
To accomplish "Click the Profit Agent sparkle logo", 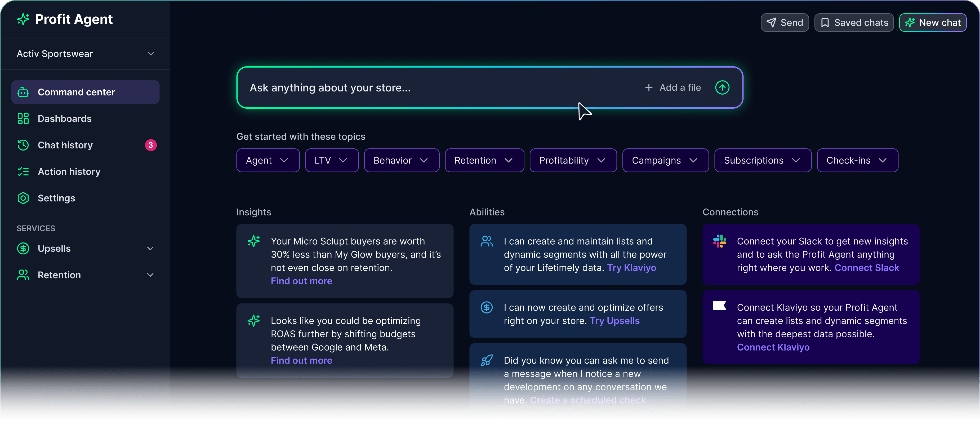I will (23, 19).
